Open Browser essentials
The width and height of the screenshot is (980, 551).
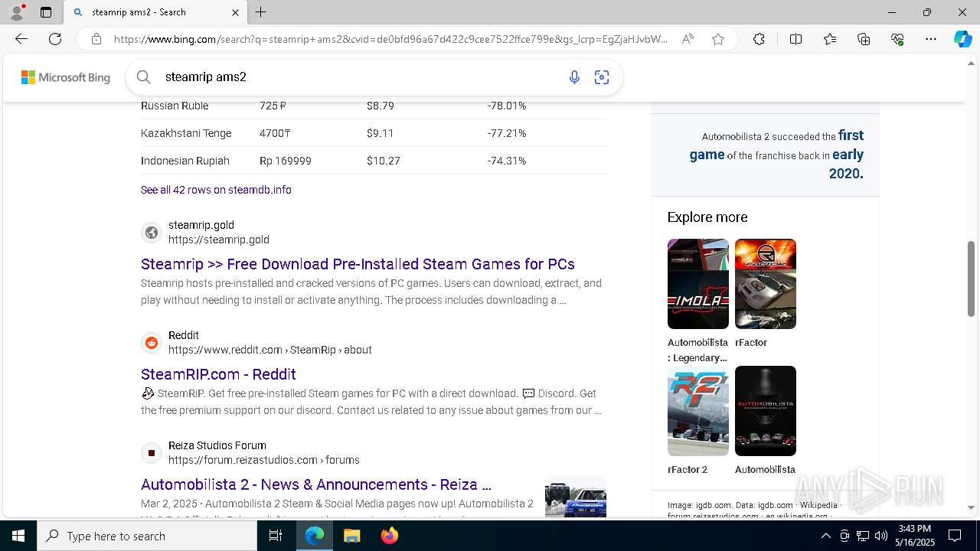[x=897, y=39]
